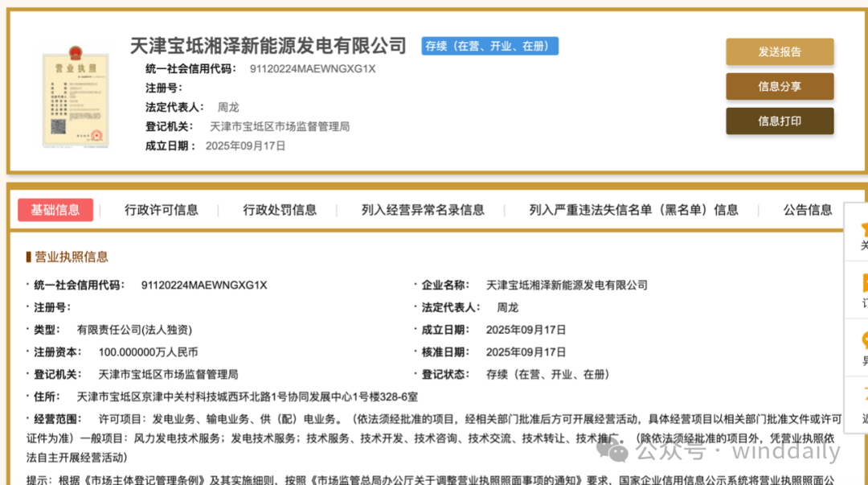
Task: Click the 发送报告 button
Action: point(780,51)
